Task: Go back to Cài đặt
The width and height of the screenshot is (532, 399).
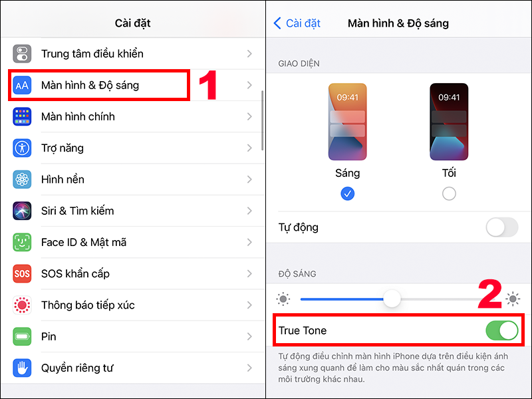Action: [x=297, y=23]
